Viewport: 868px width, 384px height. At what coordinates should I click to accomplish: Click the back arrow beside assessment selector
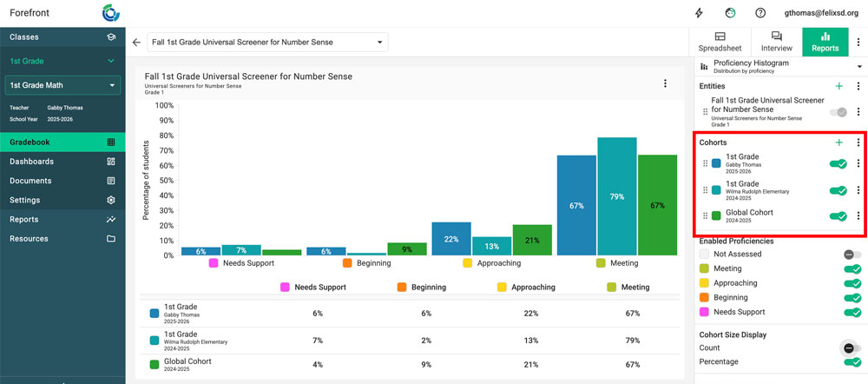coord(136,42)
